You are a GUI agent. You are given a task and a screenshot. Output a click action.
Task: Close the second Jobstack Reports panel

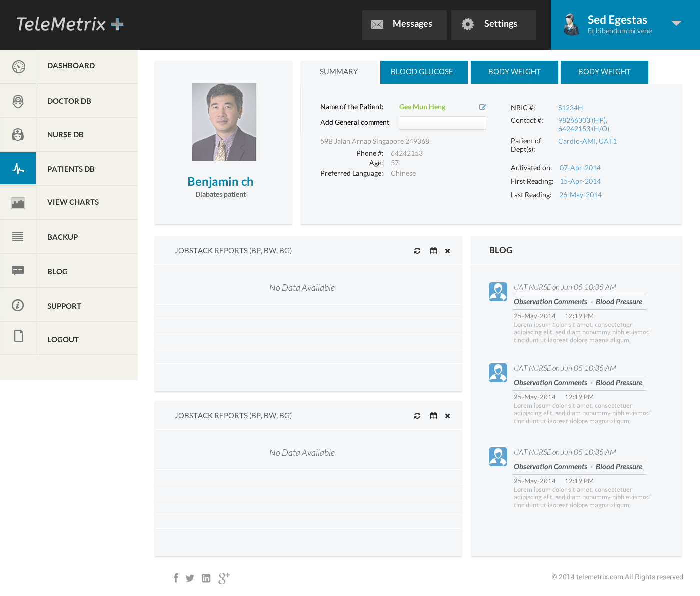(x=448, y=416)
